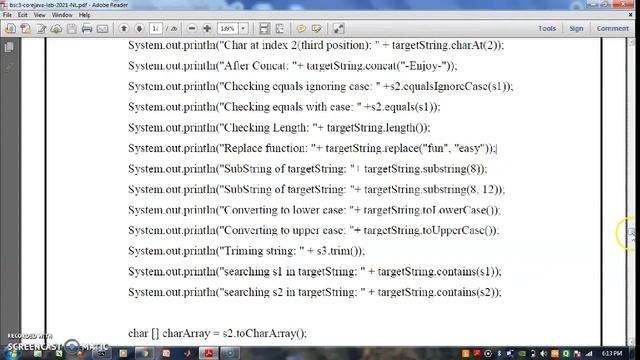Click the charArray = s2.toCharArray() line
This screenshot has height=360, width=640.
click(217, 333)
